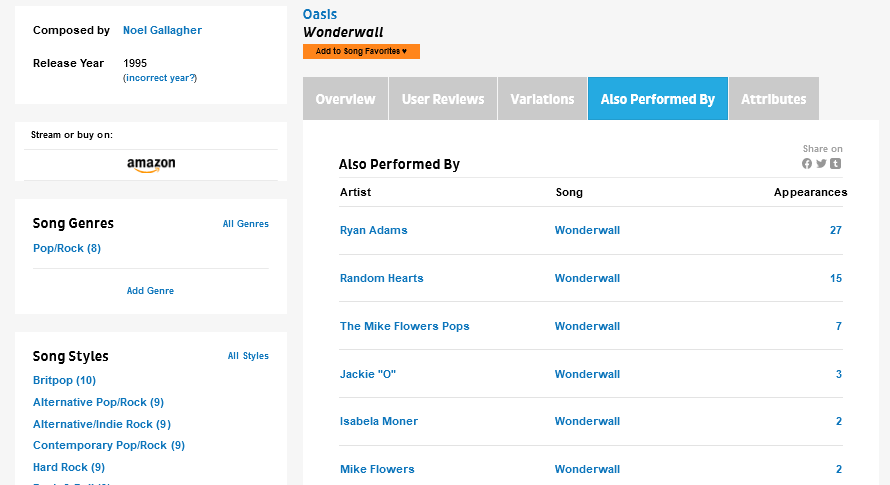Click The Mike Flowers Pops appearances count
The width and height of the screenshot is (890, 485).
click(x=838, y=326)
